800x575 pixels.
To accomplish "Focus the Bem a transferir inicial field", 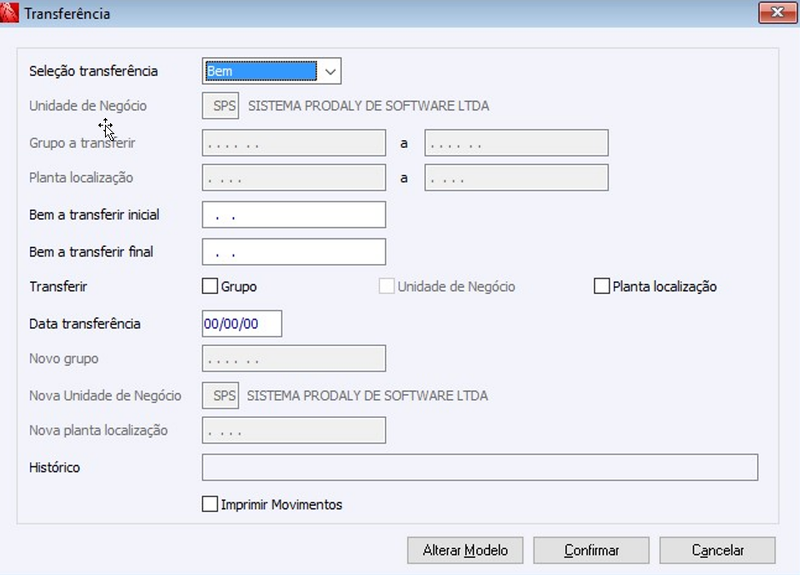I will 294,214.
